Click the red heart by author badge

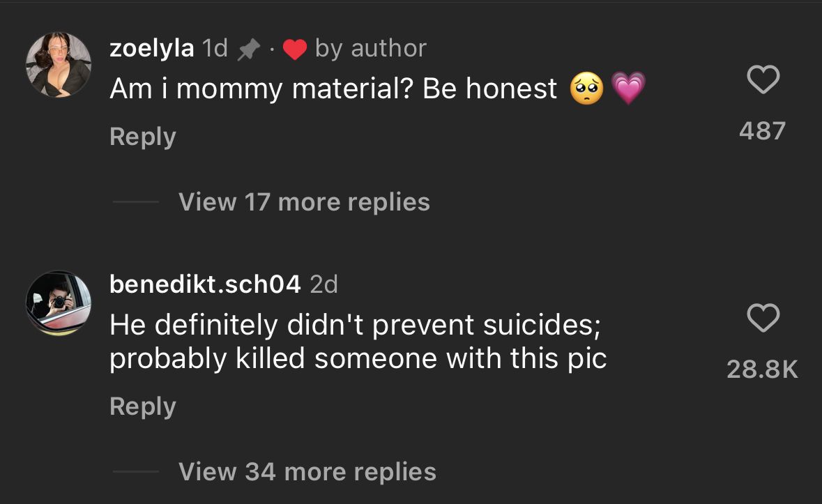click(295, 49)
